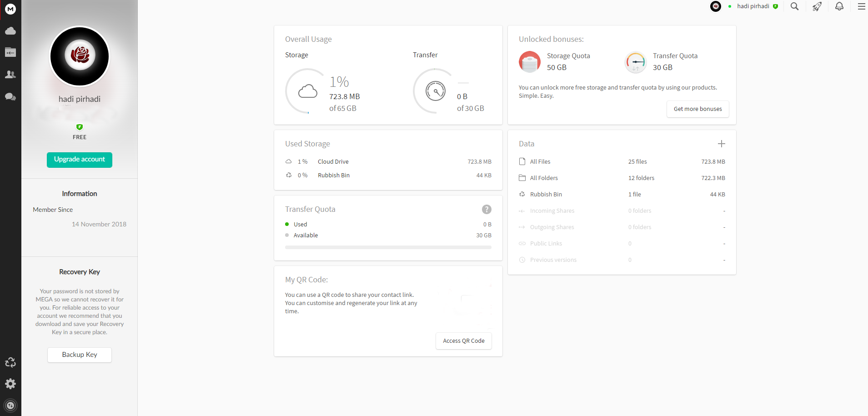Click the small avatar in the top bar
This screenshot has width=868, height=416.
[x=716, y=6]
